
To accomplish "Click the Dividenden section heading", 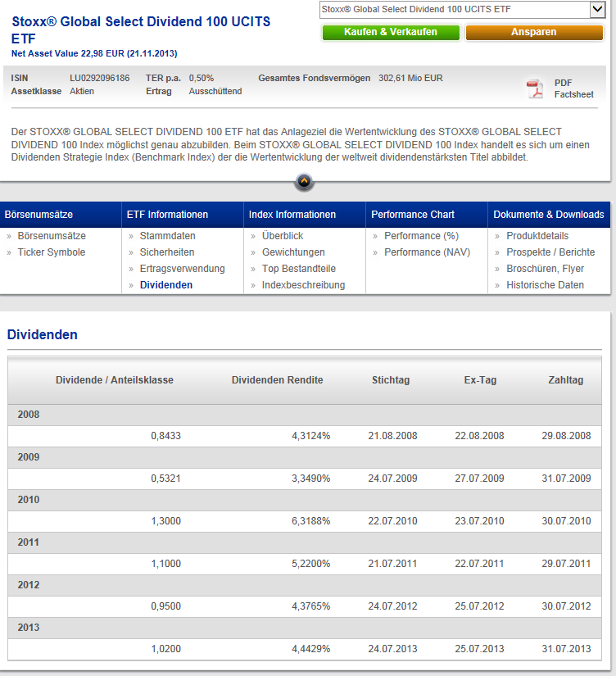I will click(x=43, y=334).
